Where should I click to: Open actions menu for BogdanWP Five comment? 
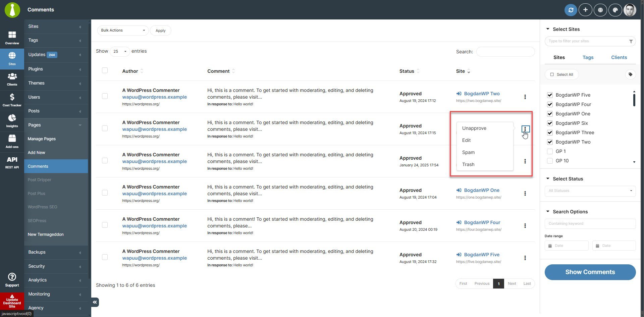pos(525,258)
